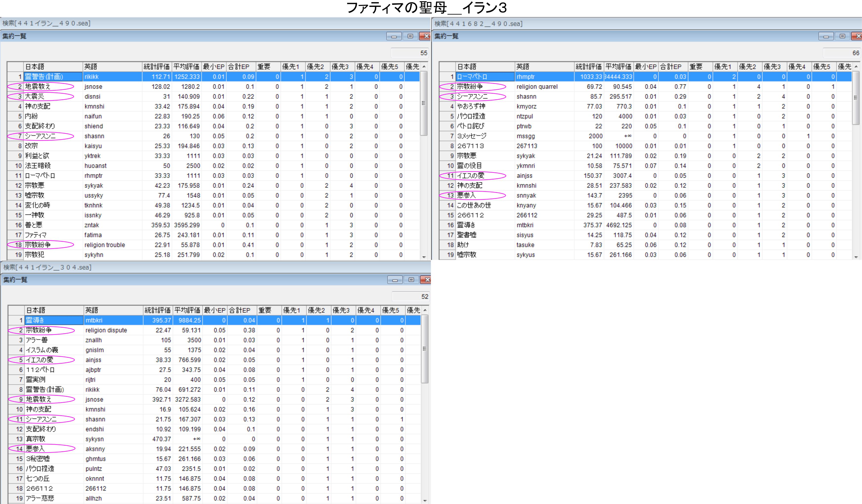Select 霊導き row in bottom table
This screenshot has height=504, width=862.
[x=35, y=320]
